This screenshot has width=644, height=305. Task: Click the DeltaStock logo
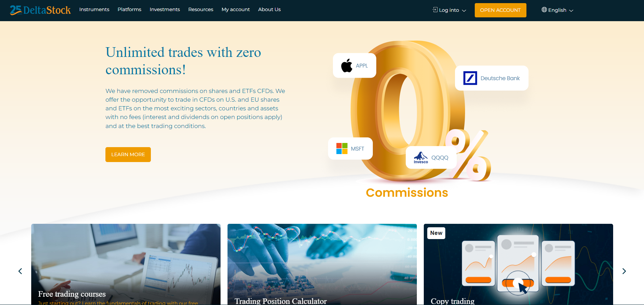(40, 10)
